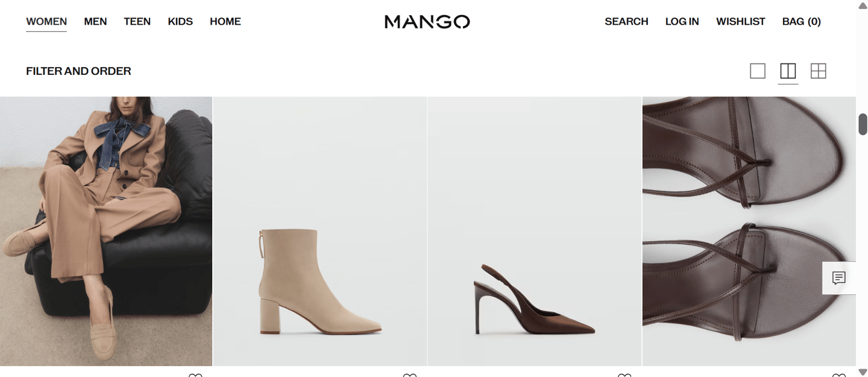The height and width of the screenshot is (377, 868).
Task: Navigate to the KIDS section
Action: (x=180, y=22)
